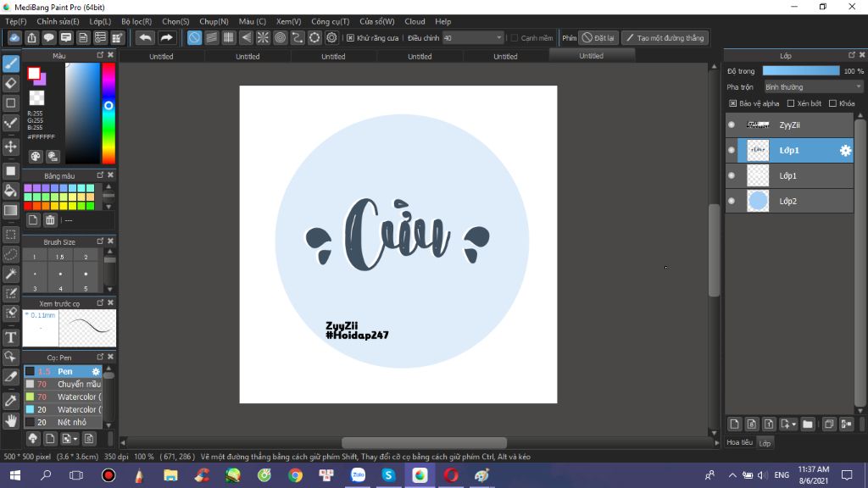This screenshot has width=868, height=488.
Task: Open settings gear of Lớp1 layer
Action: (845, 151)
